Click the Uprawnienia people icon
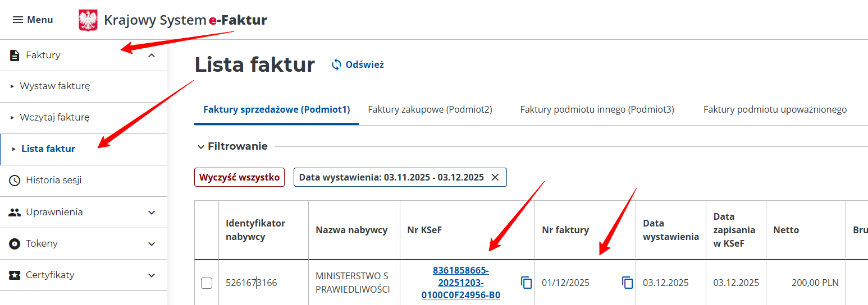 [x=15, y=212]
